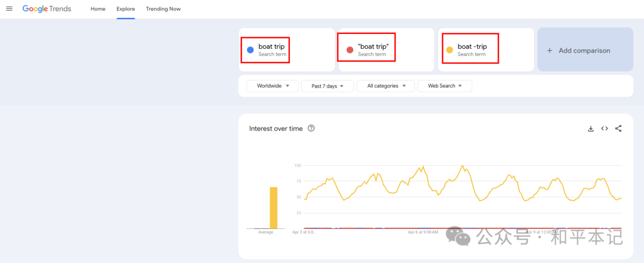The width and height of the screenshot is (644, 263).
Task: Add a new comparison term
Action: point(586,49)
